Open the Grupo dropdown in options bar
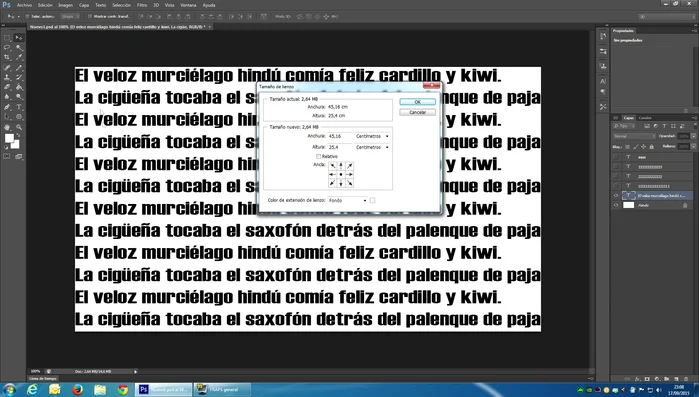Image resolution: width=699 pixels, height=397 pixels. coord(70,16)
